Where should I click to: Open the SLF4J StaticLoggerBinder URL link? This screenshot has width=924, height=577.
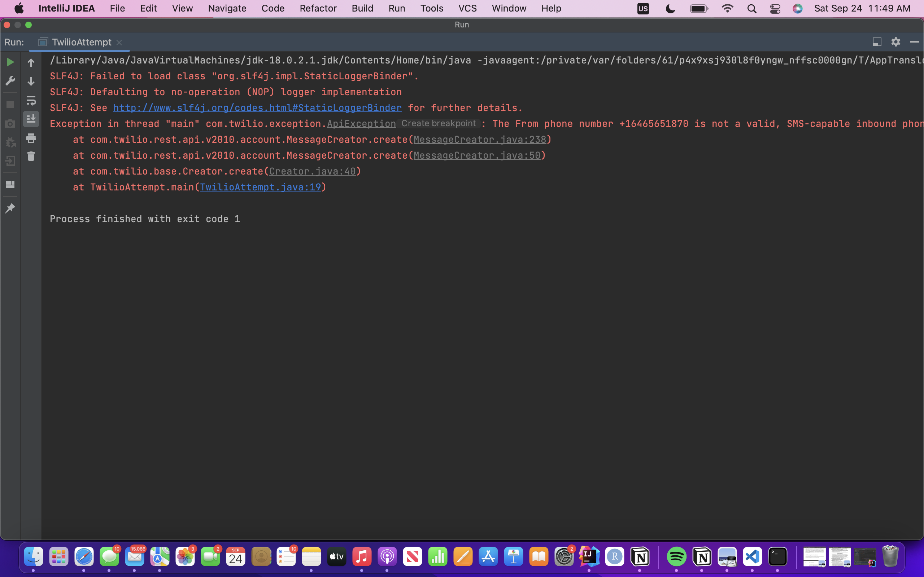click(x=257, y=108)
